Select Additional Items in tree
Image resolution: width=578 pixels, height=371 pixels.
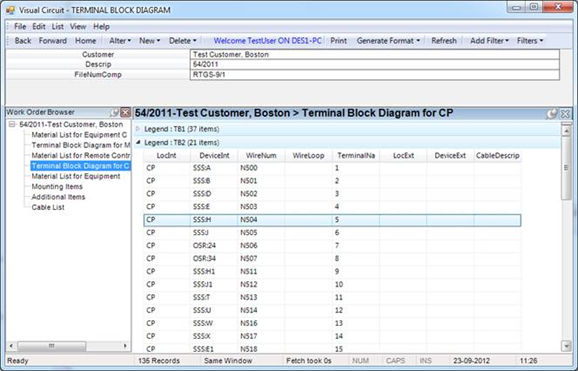[58, 197]
